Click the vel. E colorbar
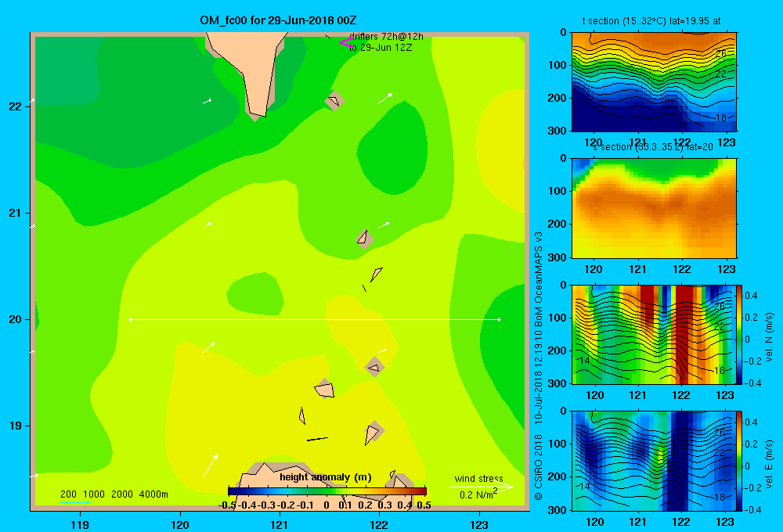This screenshot has width=783, height=532. 740,461
